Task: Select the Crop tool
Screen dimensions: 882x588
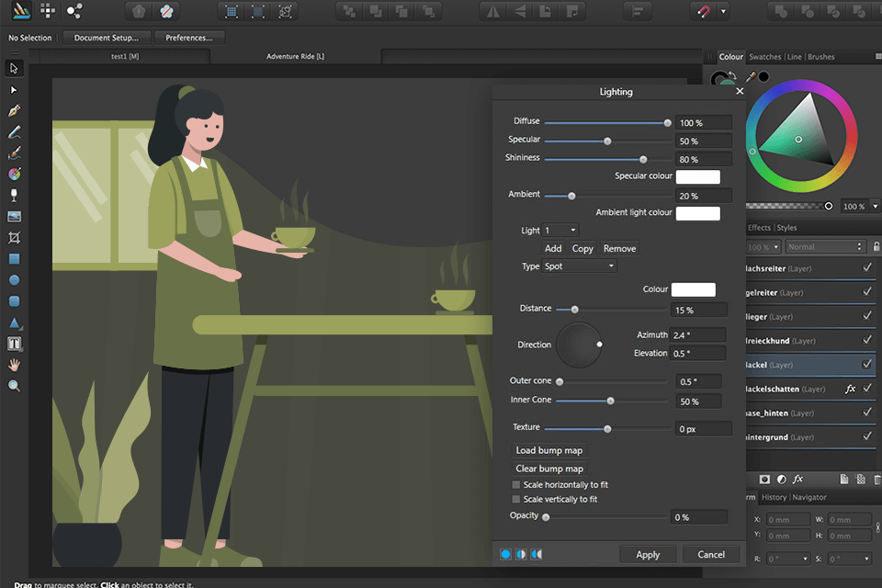Action: point(13,237)
